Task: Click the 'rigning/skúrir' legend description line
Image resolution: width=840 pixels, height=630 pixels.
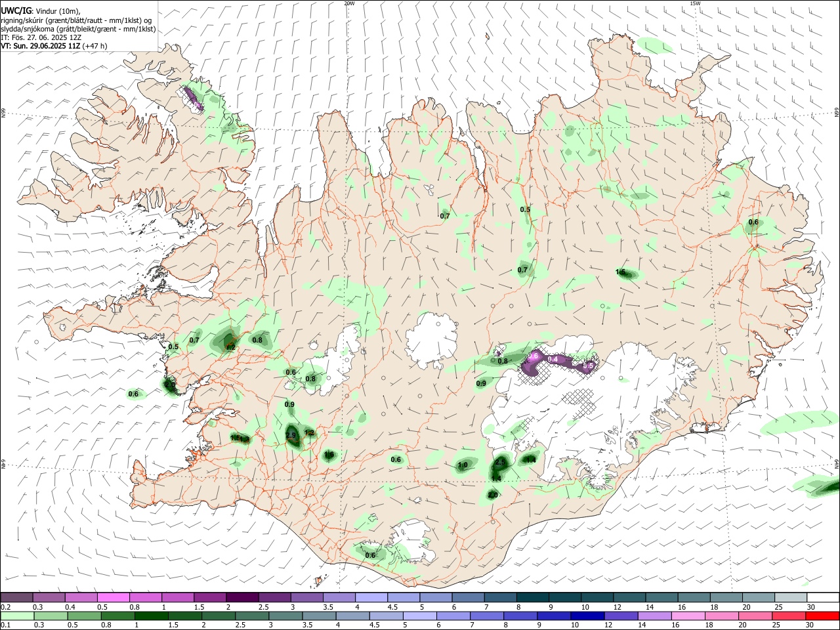Action: (x=76, y=20)
